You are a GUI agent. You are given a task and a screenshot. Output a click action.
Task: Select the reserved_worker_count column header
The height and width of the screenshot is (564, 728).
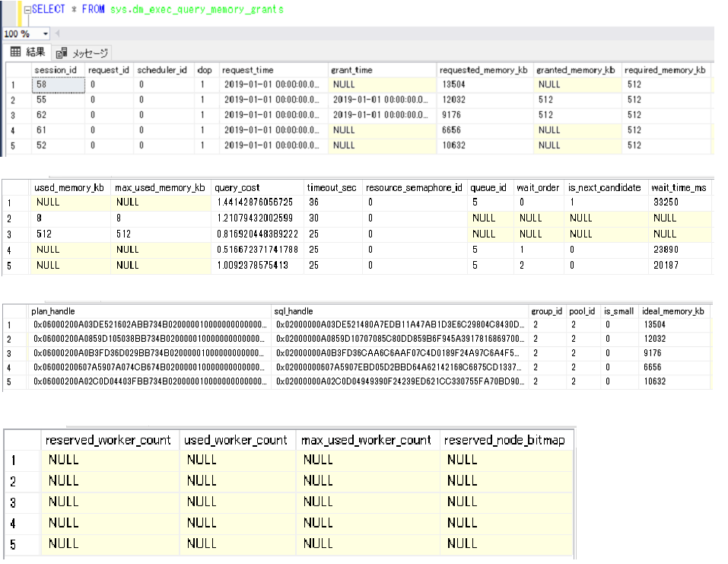tap(110, 440)
